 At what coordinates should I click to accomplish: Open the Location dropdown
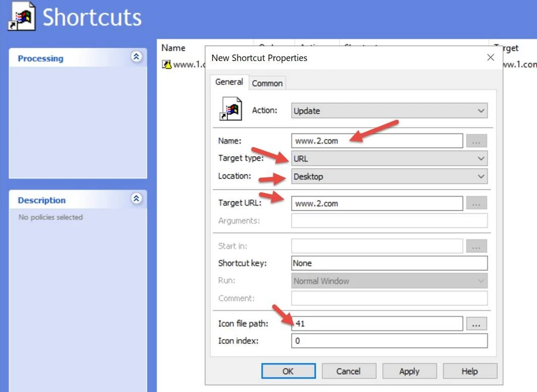389,177
